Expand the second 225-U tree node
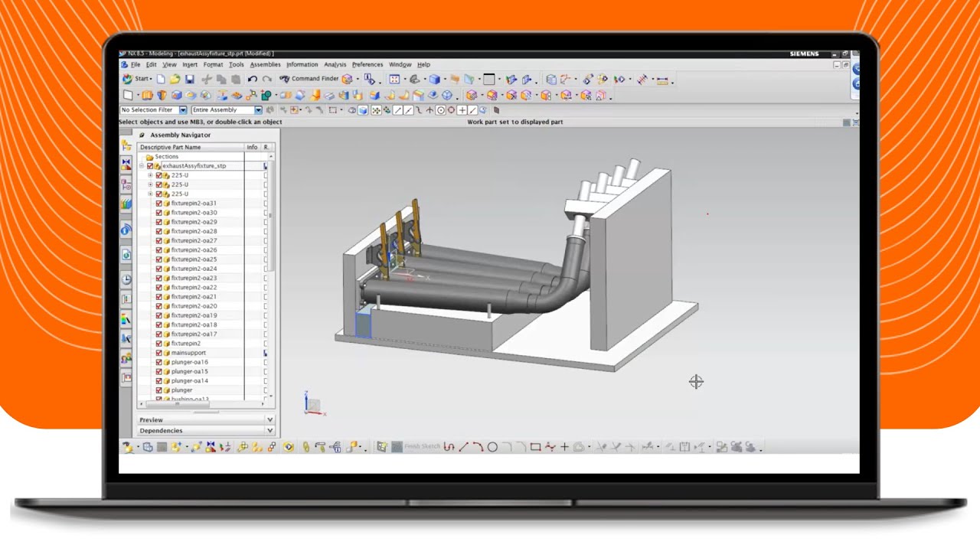 [150, 184]
